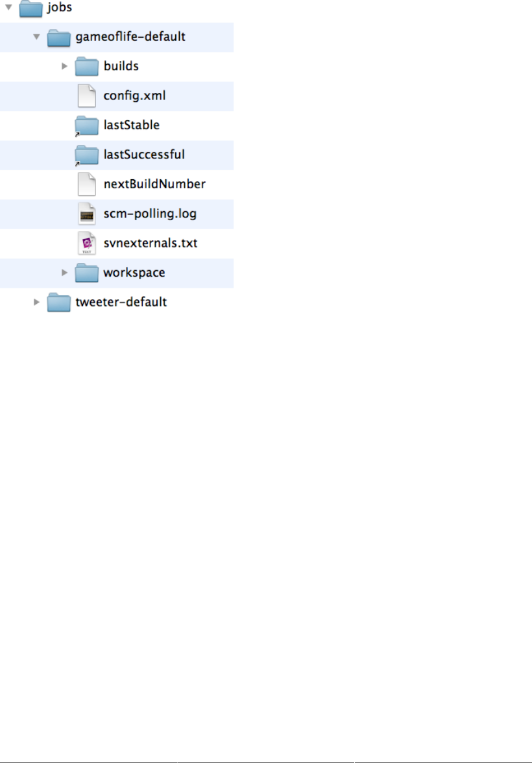Select the tweeter-default label

pos(121,302)
